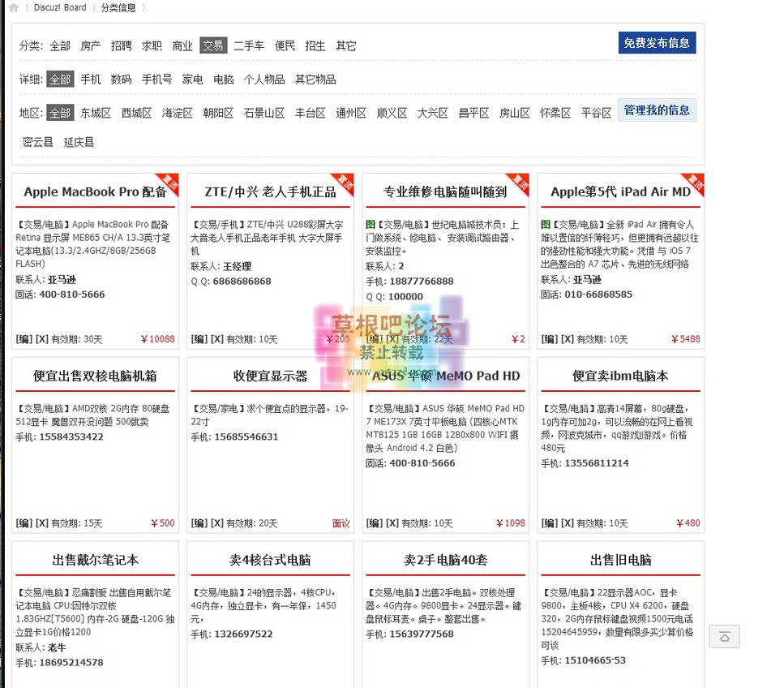Click the 管理我的信息 button

point(657,110)
